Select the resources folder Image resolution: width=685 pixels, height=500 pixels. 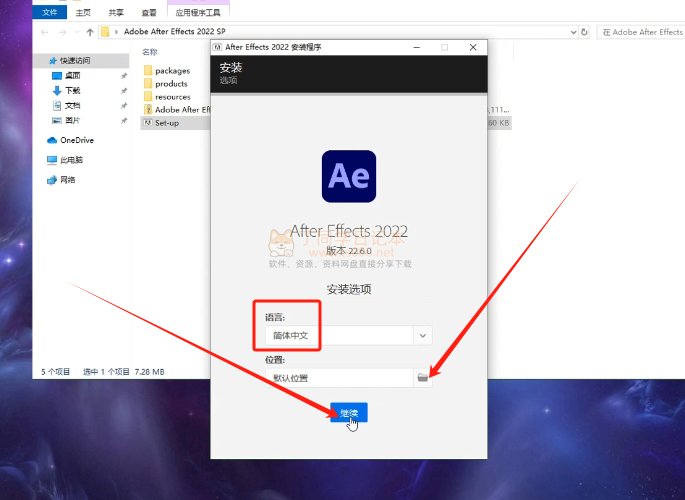point(173,97)
